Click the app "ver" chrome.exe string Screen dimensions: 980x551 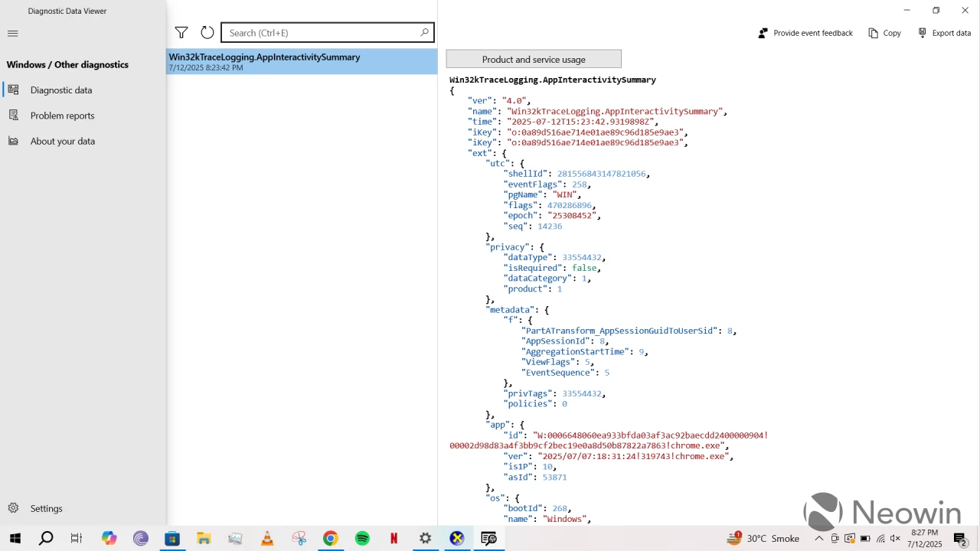coord(635,457)
